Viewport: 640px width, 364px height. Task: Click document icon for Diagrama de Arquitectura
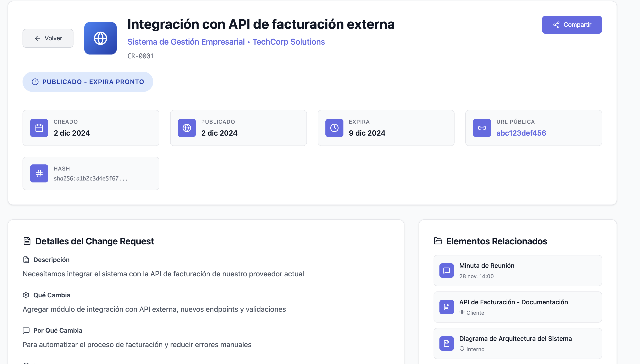pyautogui.click(x=446, y=344)
